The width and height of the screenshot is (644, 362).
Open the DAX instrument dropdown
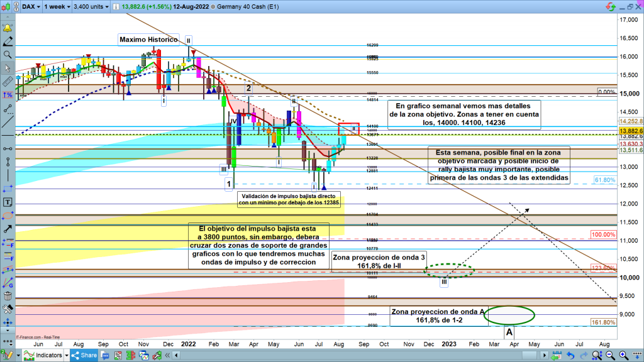pos(31,8)
